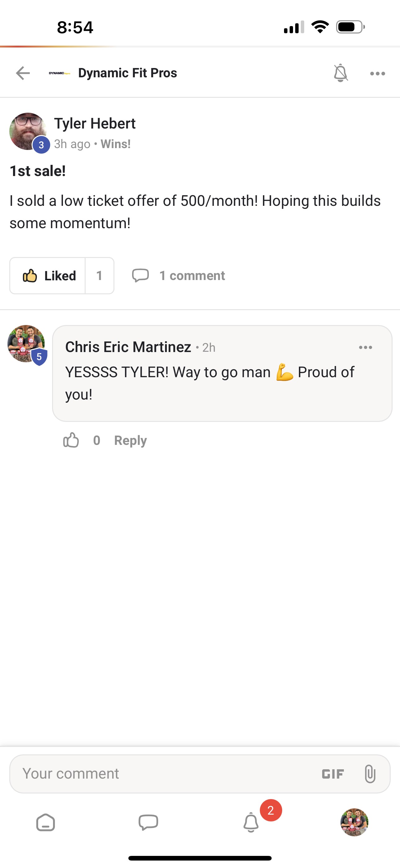Open my profile tab avatar

coord(354,822)
